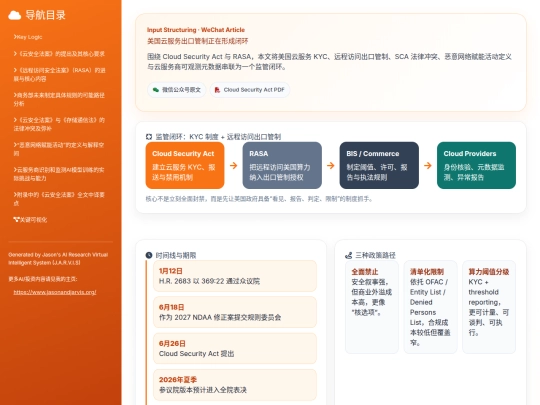Viewport: 540px width, 405px height.
Task: Open "恶意网络赋能活动"的定义 nav item
Action: click(59, 149)
